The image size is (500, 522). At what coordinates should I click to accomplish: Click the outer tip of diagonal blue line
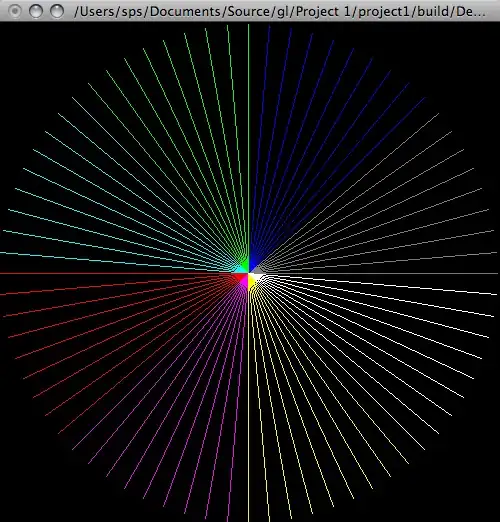pyautogui.click(x=424, y=98)
